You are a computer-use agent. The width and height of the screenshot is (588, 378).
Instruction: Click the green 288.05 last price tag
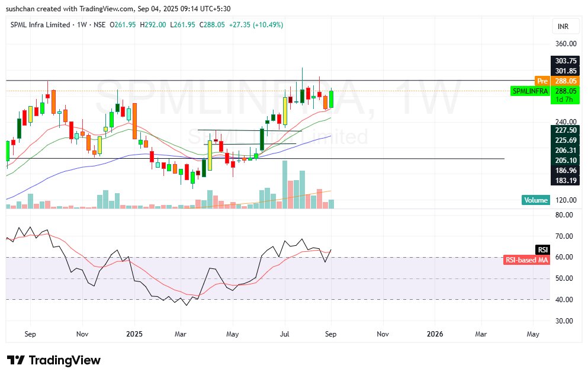tap(565, 91)
